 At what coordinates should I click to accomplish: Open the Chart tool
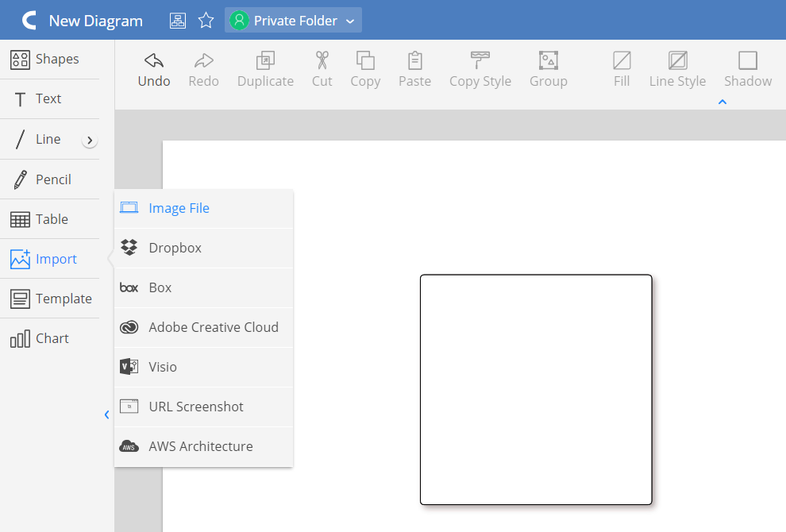coord(50,338)
